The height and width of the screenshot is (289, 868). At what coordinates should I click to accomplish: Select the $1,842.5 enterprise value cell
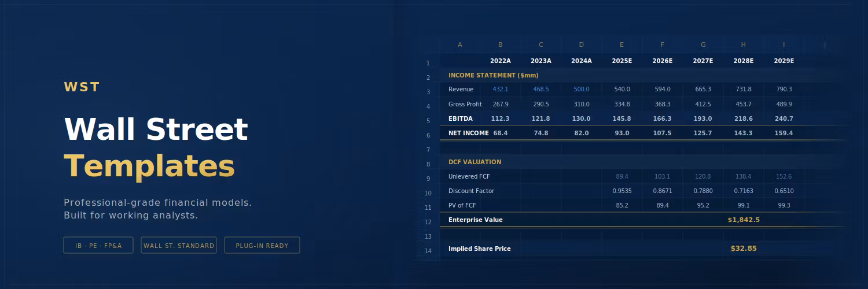[x=744, y=220]
